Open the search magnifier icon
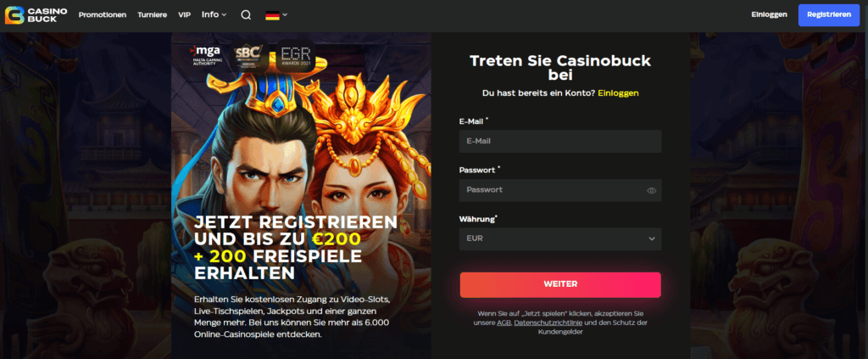Viewport: 868px width, 359px height. click(x=246, y=15)
